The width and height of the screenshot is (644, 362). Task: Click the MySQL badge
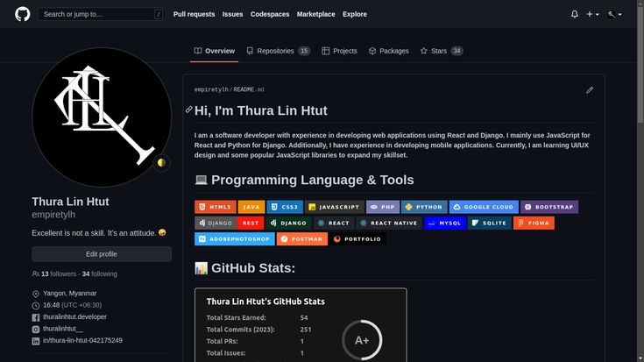[x=445, y=224]
